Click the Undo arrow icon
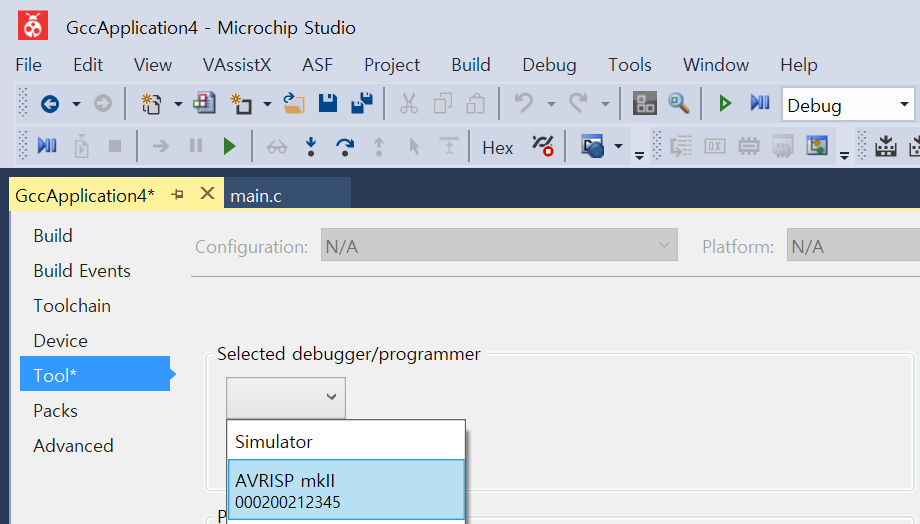This screenshot has height=524, width=920. [x=523, y=104]
